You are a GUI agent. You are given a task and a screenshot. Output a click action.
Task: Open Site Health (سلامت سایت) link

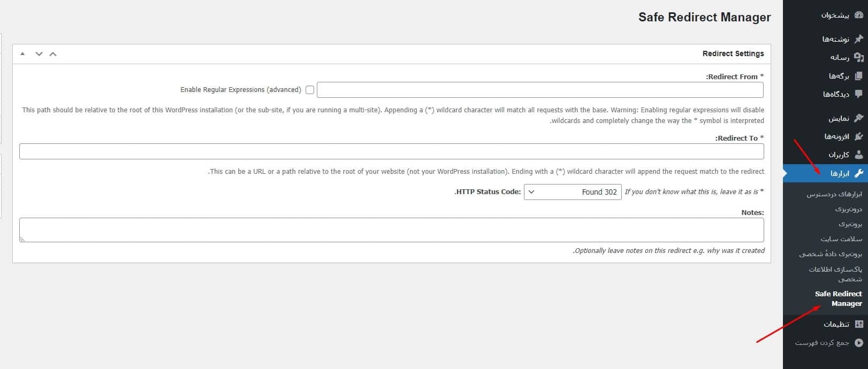[x=841, y=239]
